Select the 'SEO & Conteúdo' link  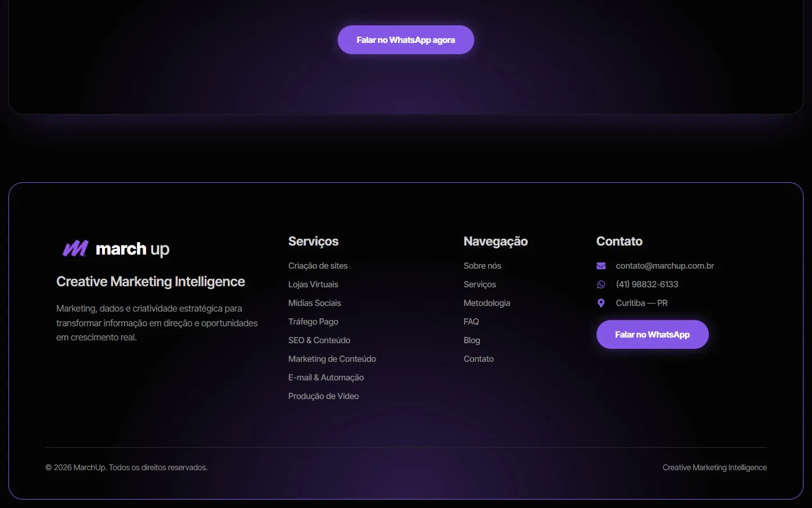click(319, 340)
